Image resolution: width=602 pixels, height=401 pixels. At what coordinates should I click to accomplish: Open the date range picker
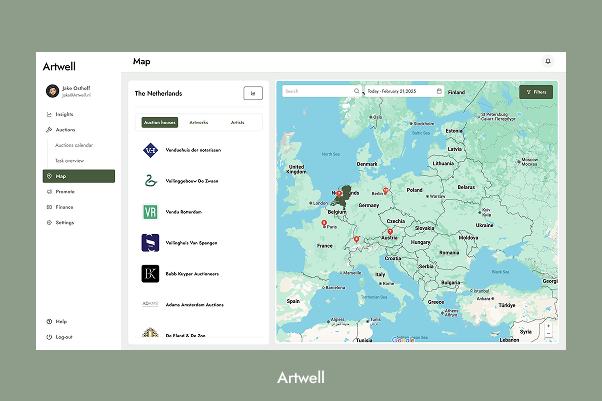(x=404, y=91)
